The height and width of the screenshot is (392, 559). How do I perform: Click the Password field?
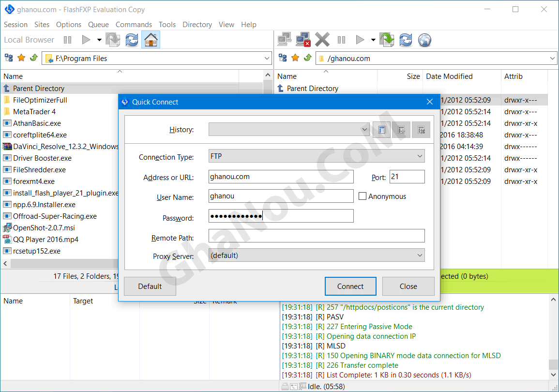[x=281, y=216]
